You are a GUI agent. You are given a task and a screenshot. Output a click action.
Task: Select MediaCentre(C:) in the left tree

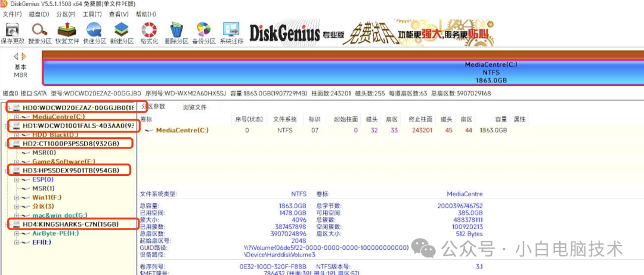[x=58, y=117]
